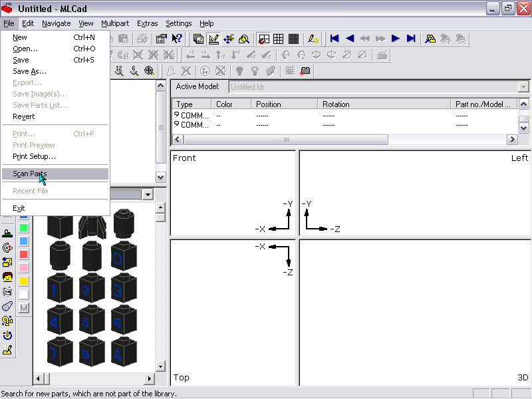Go to previous step arrow
The image size is (532, 399).
pos(350,39)
